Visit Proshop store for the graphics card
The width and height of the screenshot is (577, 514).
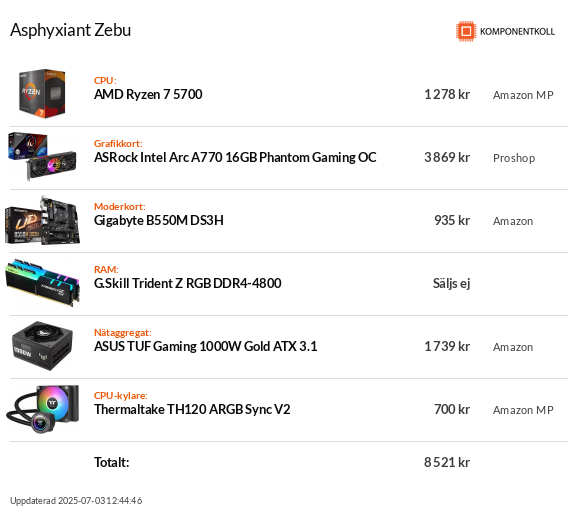[514, 158]
